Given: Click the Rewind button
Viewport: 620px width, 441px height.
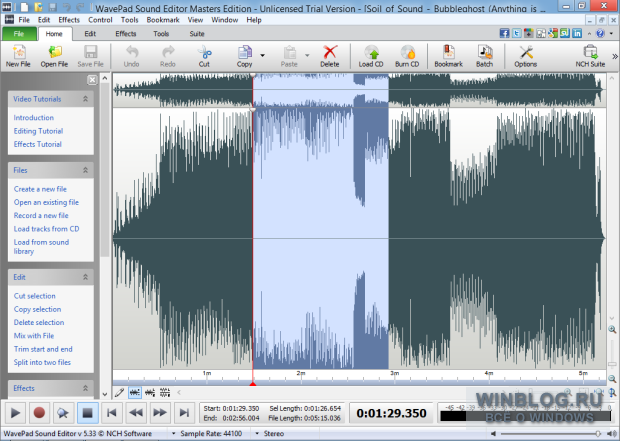Looking at the screenshot, I should click(136, 413).
